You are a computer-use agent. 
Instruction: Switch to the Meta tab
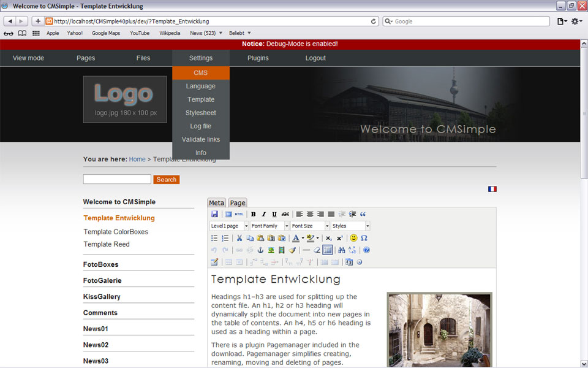coord(216,203)
